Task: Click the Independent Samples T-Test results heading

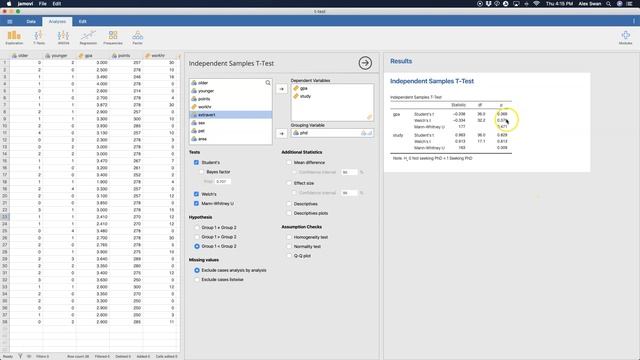Action: pyautogui.click(x=432, y=81)
